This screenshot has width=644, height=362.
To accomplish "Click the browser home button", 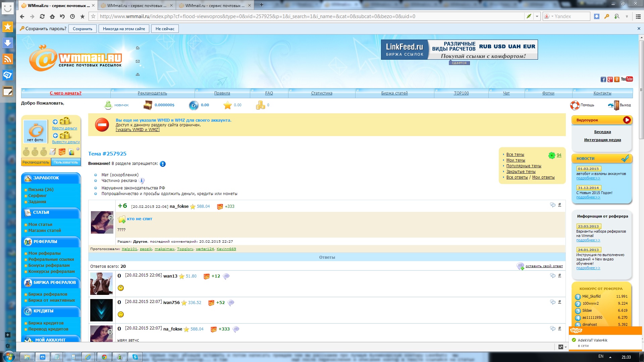I will click(52, 16).
